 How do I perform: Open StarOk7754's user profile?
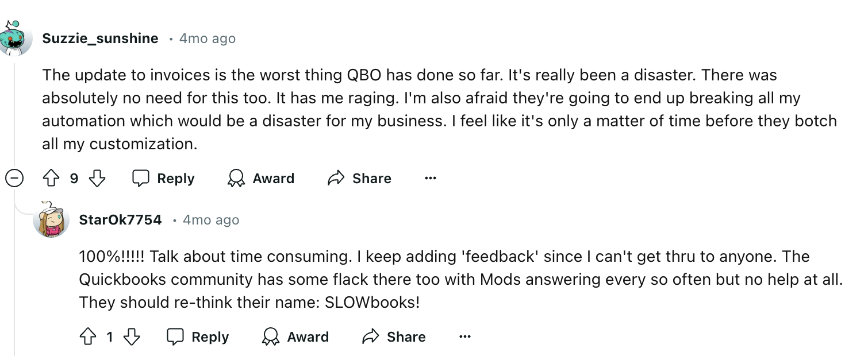click(x=120, y=220)
